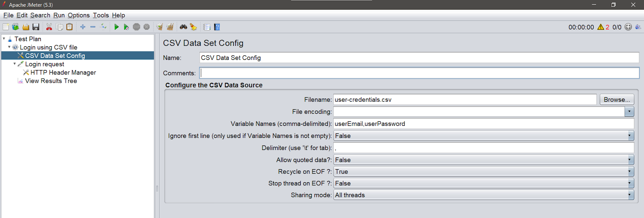Click the Browse... button
Image resolution: width=644 pixels, height=218 pixels.
click(617, 100)
